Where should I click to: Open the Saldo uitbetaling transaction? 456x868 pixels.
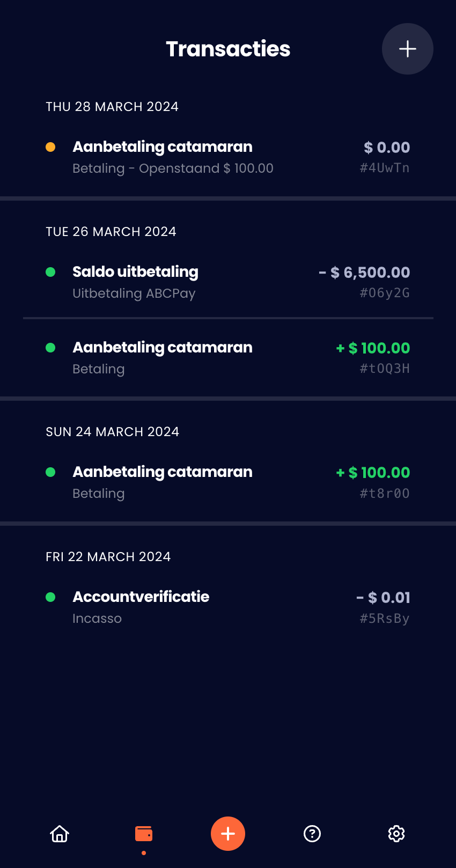(x=135, y=272)
